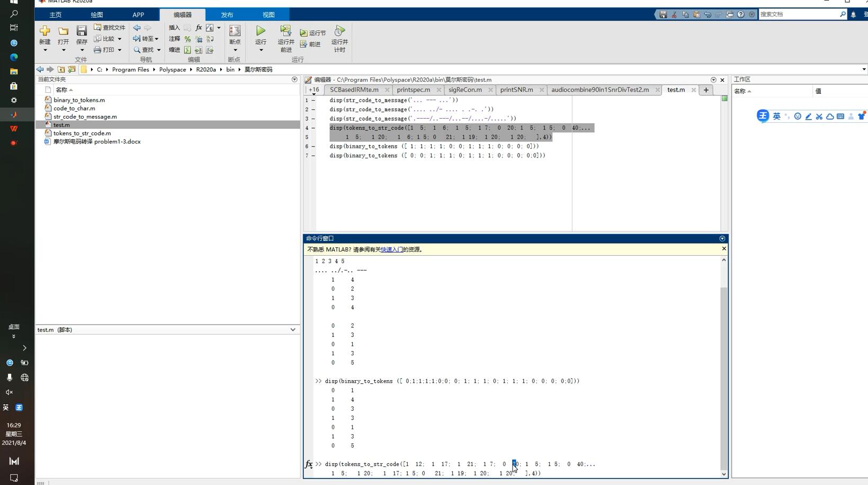Switch to the APP ribbon tab
This screenshot has width=868, height=485.
tap(138, 15)
